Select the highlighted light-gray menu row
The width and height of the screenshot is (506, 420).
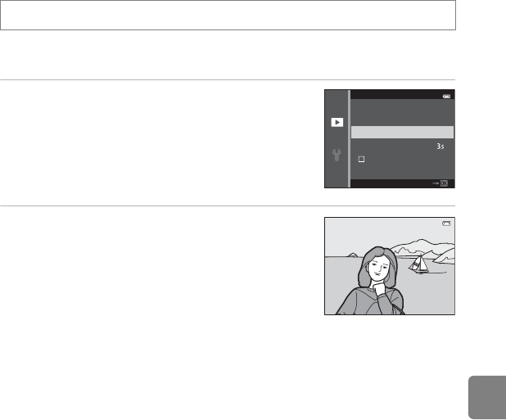pyautogui.click(x=402, y=133)
